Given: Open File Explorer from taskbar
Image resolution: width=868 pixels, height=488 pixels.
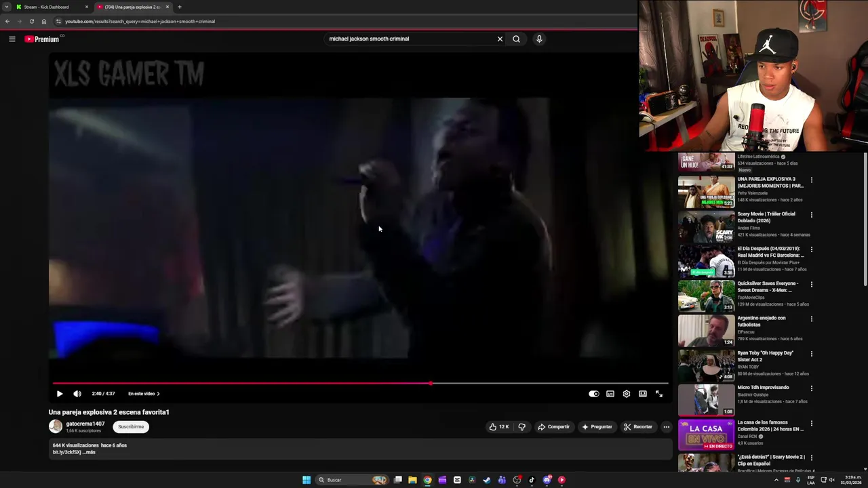Looking at the screenshot, I should click(412, 480).
